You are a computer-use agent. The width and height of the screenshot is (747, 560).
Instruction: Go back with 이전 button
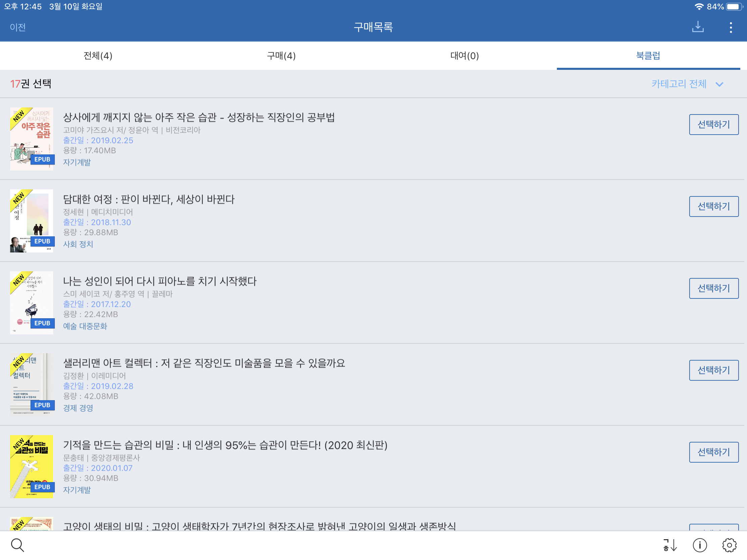[x=18, y=27]
